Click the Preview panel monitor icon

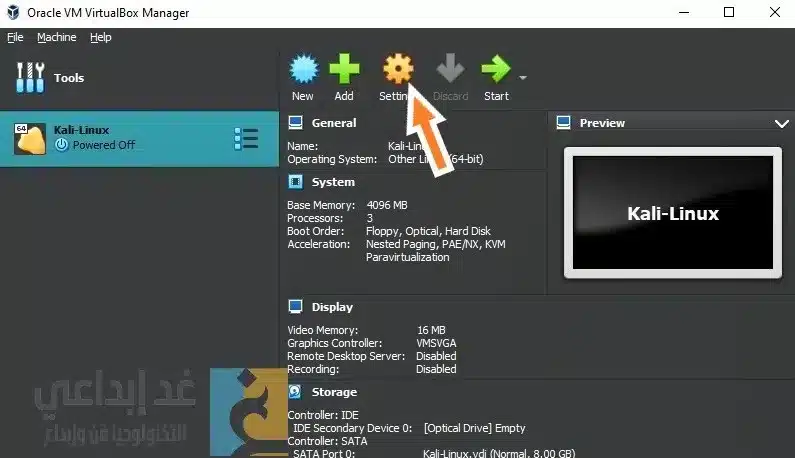tap(563, 123)
